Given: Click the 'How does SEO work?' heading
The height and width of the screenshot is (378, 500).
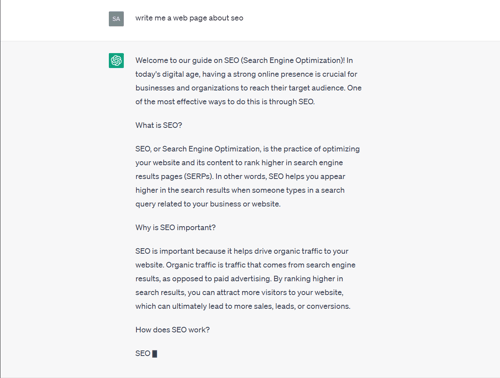Looking at the screenshot, I should click(172, 330).
